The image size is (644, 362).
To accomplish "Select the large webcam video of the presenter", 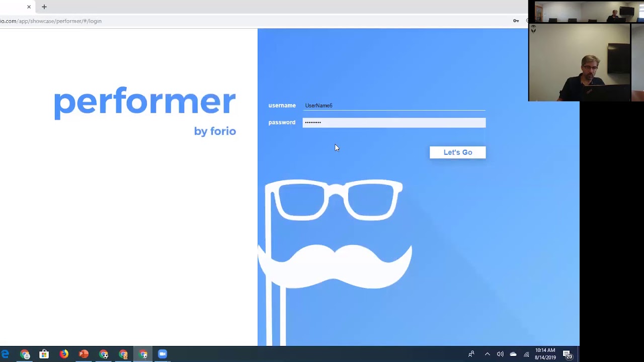I will pyautogui.click(x=579, y=62).
